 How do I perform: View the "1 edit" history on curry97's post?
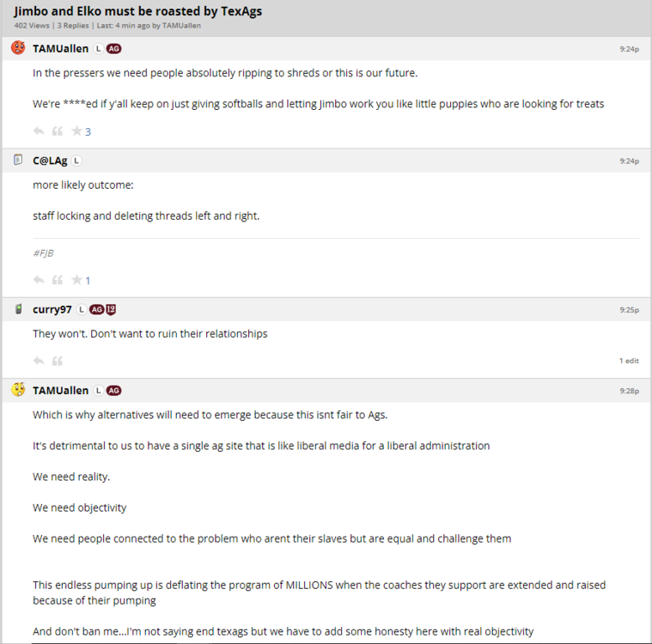[629, 361]
